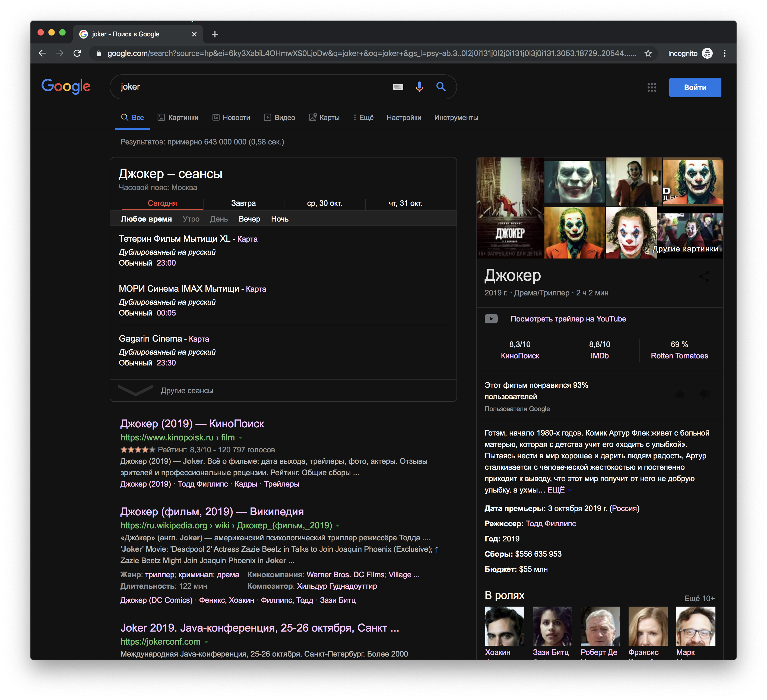767x700 pixels.
Task: Open Карта for Тетерин Фильм Мытищи XL
Action: point(247,239)
